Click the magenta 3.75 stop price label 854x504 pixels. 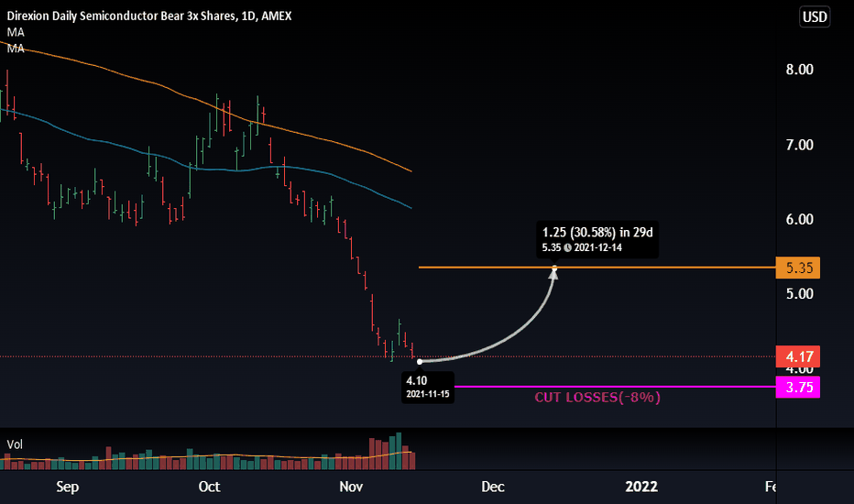(x=798, y=387)
